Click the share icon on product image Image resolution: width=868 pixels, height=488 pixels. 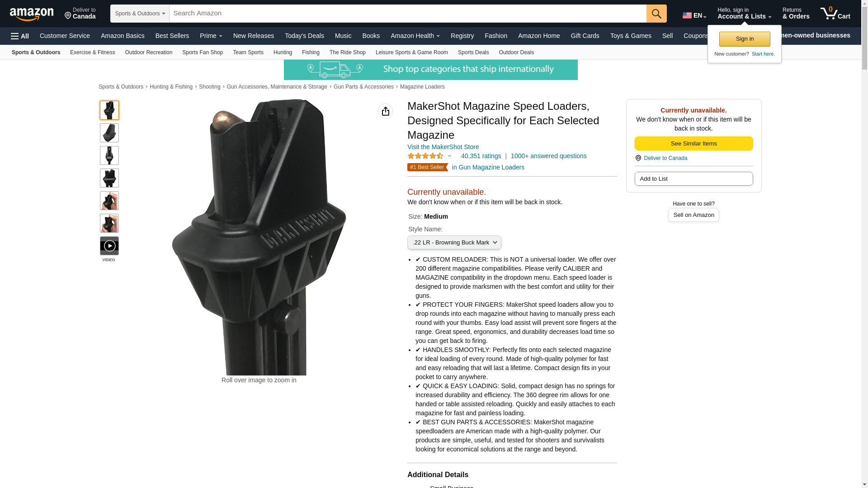385,111
